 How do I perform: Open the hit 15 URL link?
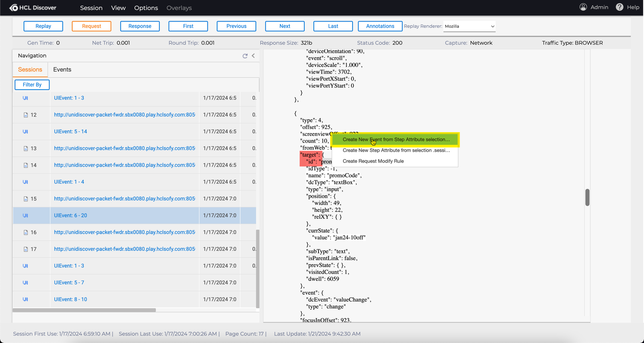(125, 199)
